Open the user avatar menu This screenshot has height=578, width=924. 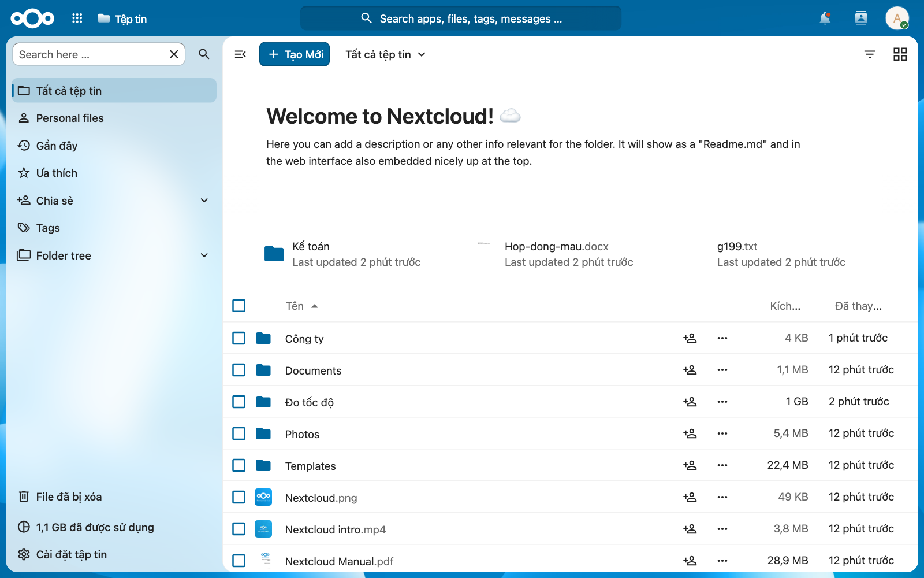(x=897, y=18)
